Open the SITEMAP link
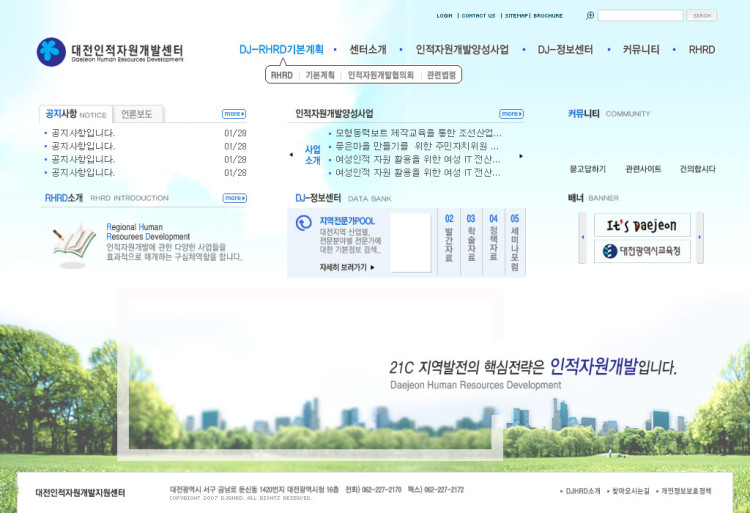This screenshot has height=513, width=750. (x=517, y=16)
